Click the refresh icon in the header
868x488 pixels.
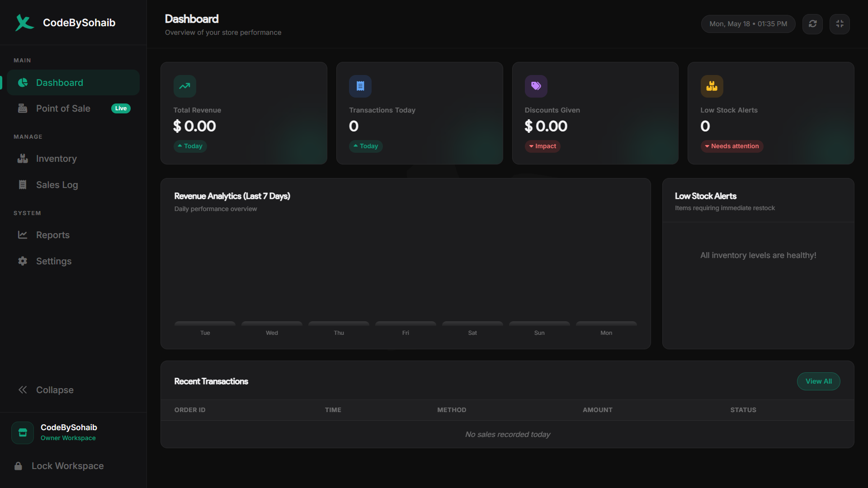point(812,24)
